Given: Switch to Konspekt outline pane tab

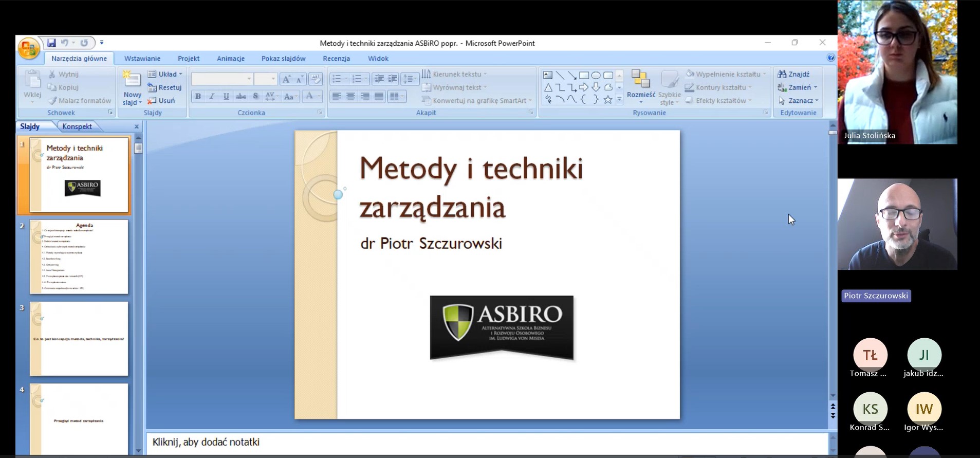Looking at the screenshot, I should (x=77, y=126).
